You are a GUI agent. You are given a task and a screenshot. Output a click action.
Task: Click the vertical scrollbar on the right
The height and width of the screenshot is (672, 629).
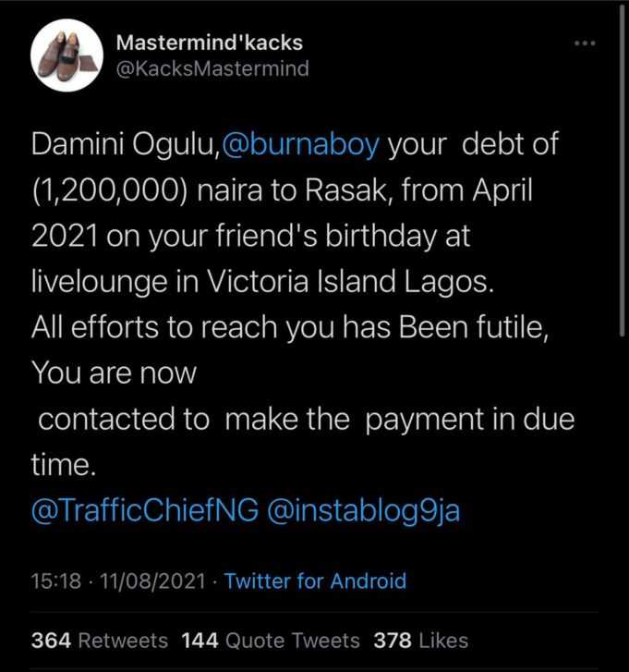623,185
